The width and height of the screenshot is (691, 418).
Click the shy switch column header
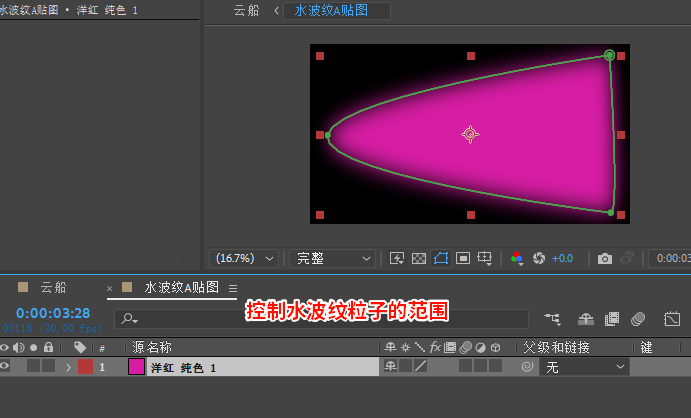[x=390, y=348]
